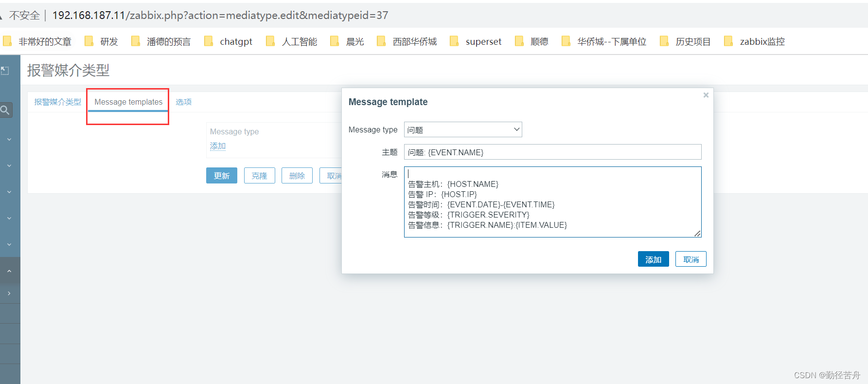
Task: Open the 潘德的预言 bookmark folder
Action: [161, 41]
